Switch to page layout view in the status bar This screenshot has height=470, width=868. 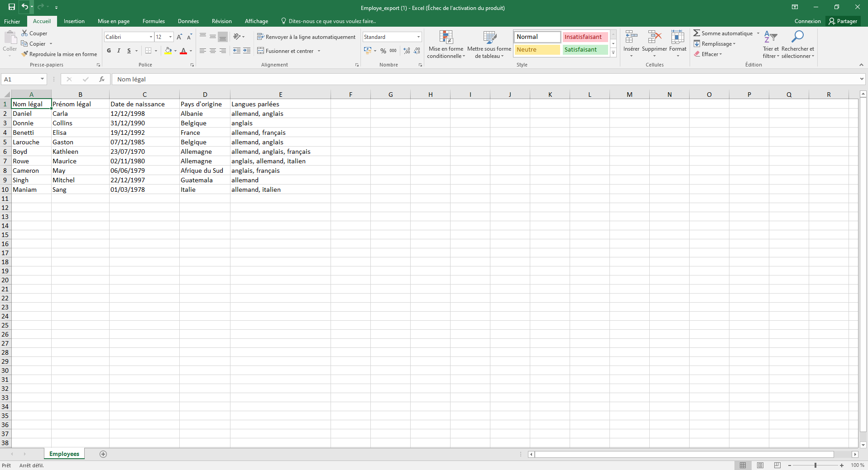click(760, 465)
